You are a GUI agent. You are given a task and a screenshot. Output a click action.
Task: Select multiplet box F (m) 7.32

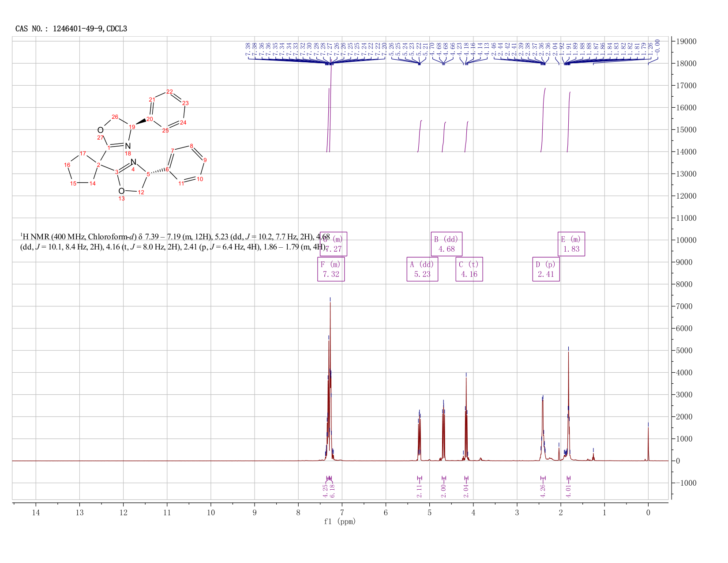331,269
